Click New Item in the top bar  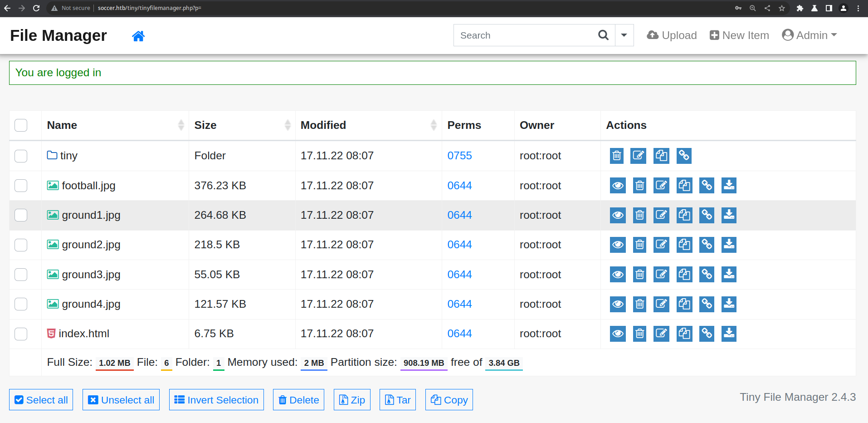[739, 35]
